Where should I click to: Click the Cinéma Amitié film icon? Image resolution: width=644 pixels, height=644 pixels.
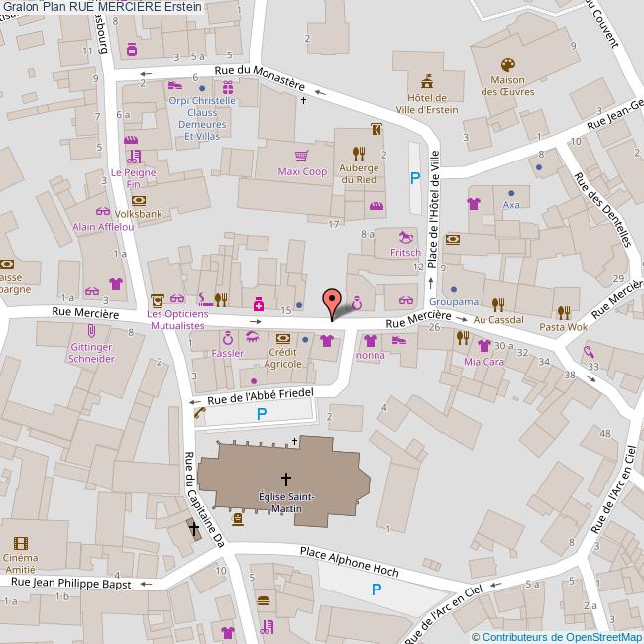tap(20, 541)
